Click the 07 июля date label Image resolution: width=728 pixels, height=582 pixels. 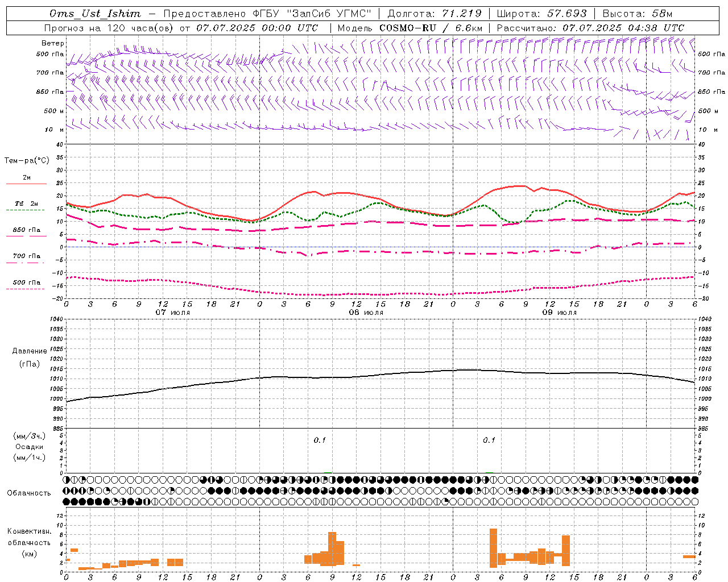tap(173, 313)
